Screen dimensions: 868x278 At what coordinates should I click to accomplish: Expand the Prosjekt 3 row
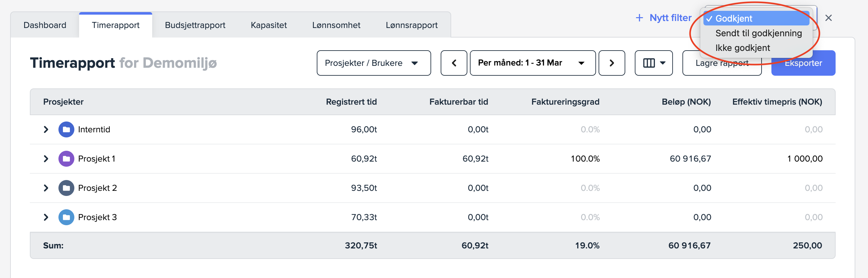(46, 217)
